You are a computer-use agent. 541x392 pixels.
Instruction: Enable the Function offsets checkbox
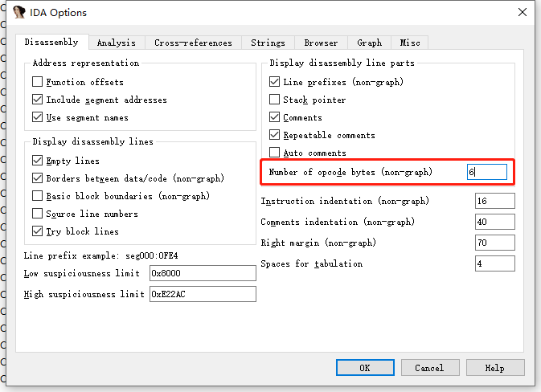click(x=37, y=82)
